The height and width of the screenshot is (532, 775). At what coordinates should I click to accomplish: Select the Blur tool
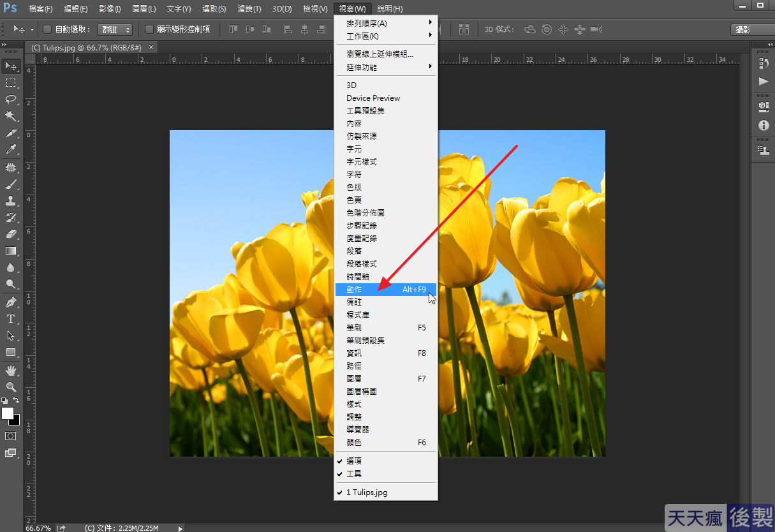11,267
